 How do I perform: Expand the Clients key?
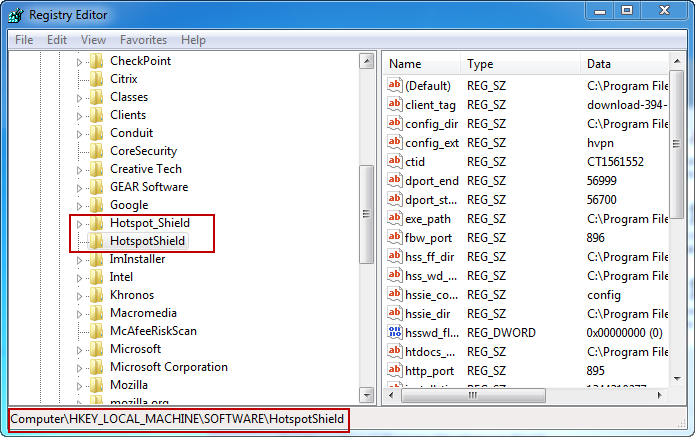(x=79, y=116)
